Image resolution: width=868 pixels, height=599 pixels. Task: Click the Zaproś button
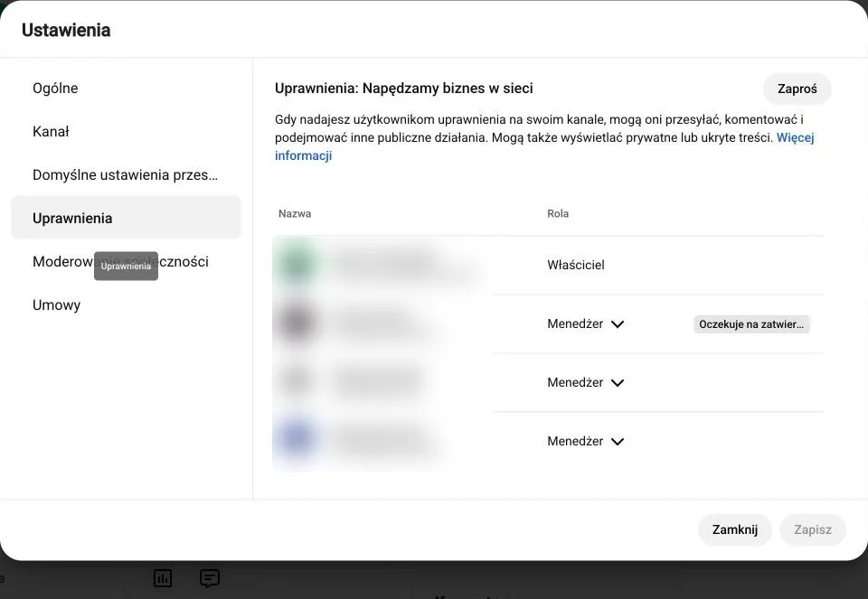797,89
